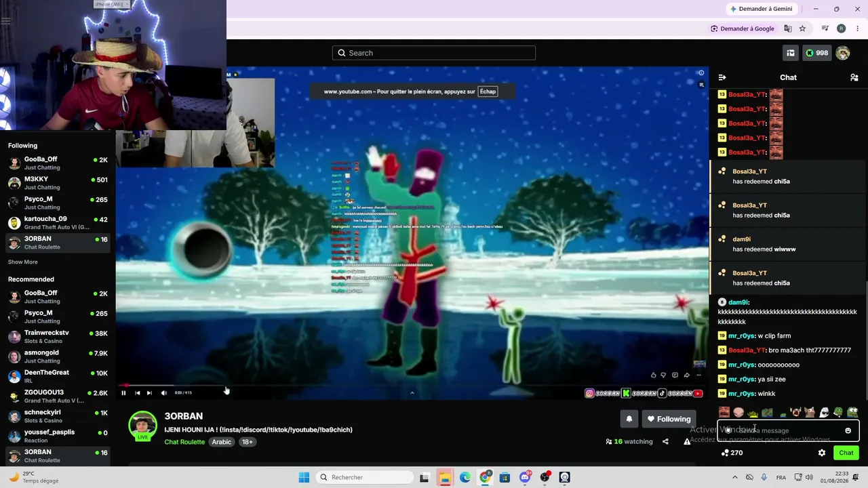This screenshot has height=488, width=868.
Task: Open more options on the embedded video
Action: (x=698, y=375)
